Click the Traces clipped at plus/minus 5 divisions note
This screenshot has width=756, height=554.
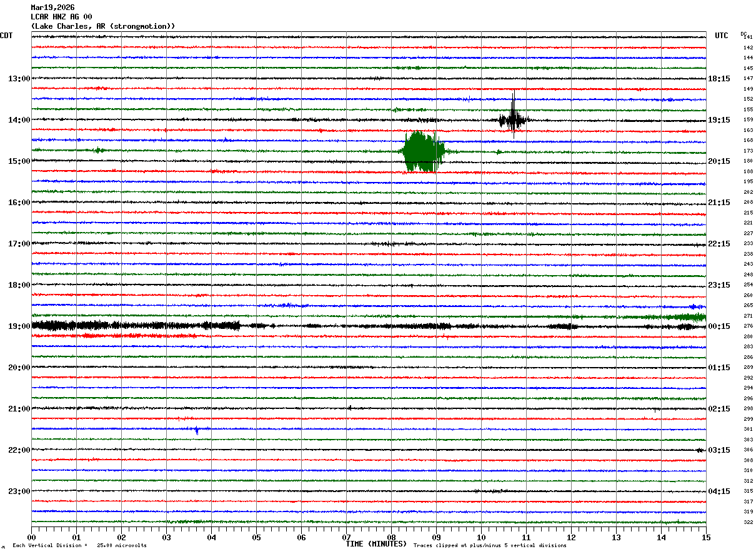(x=490, y=545)
